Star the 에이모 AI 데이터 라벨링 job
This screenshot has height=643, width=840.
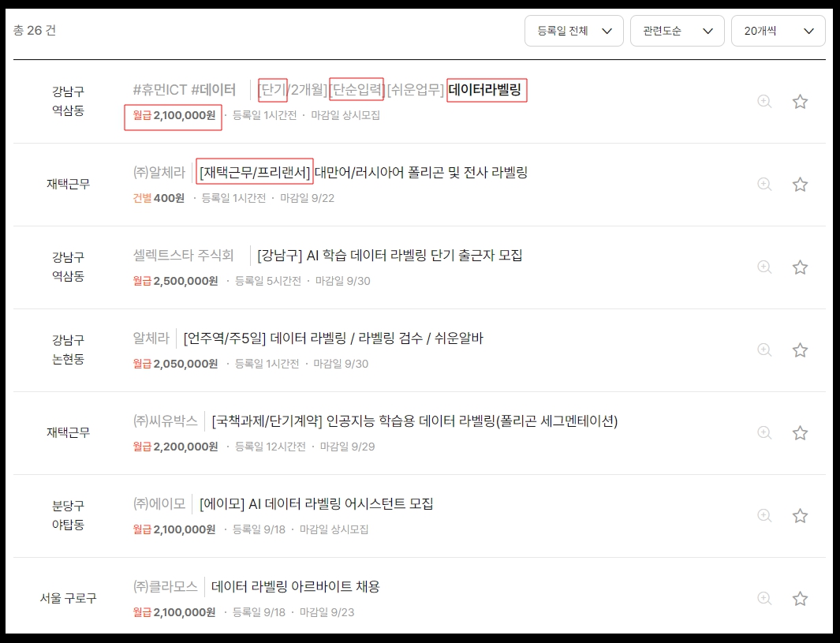800,515
